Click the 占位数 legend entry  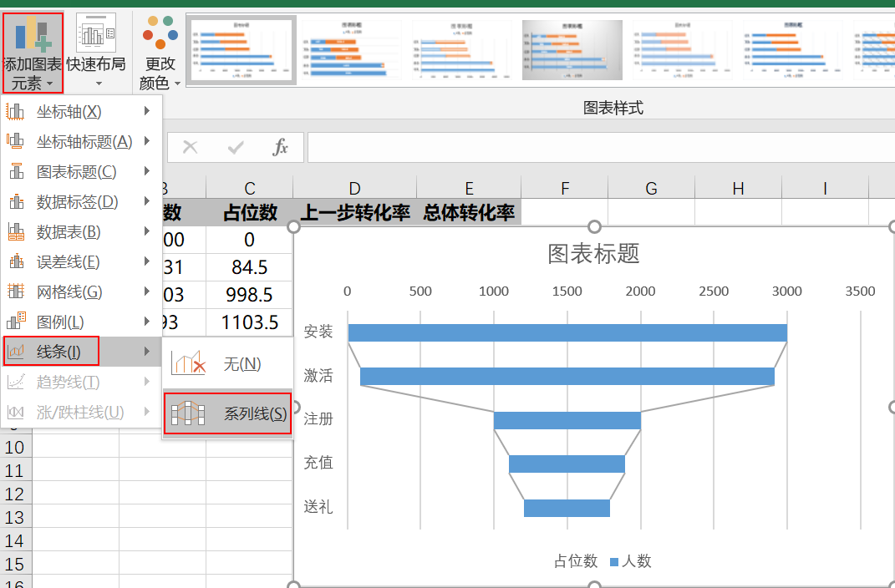pyautogui.click(x=575, y=561)
